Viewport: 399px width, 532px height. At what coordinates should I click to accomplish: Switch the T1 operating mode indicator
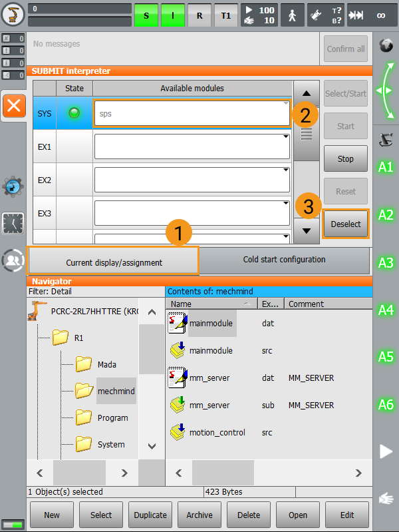click(x=225, y=15)
